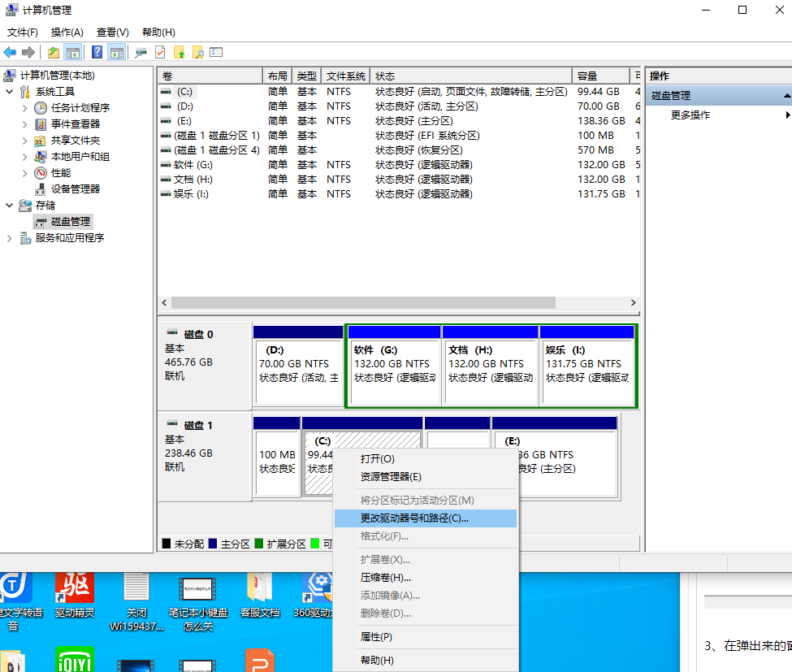792x672 pixels.
Task: Collapse the 系统工具 tree node
Action: (x=9, y=92)
